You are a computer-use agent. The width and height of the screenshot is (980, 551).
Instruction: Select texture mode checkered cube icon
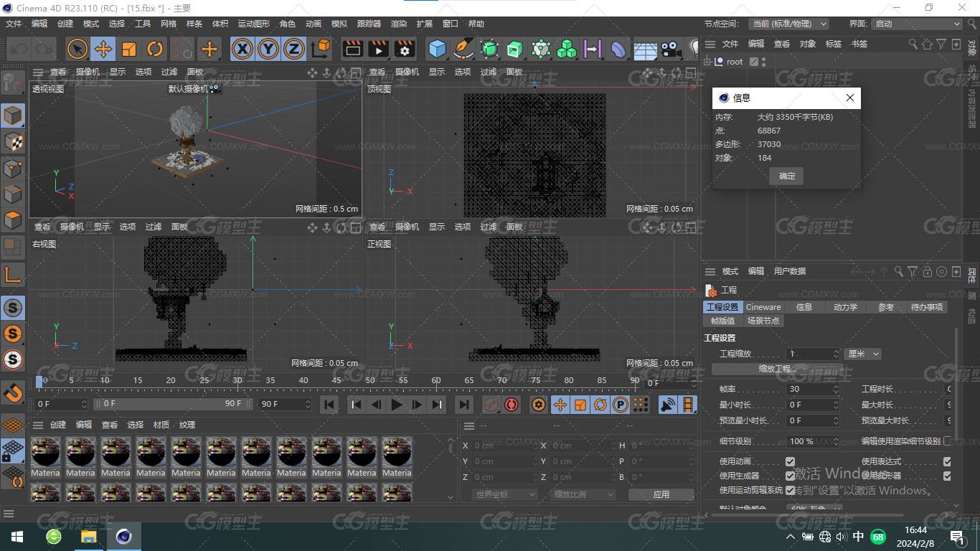click(x=13, y=141)
